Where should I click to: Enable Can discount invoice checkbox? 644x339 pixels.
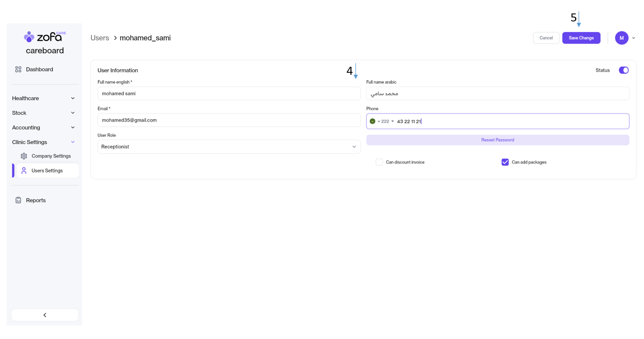[x=379, y=162]
